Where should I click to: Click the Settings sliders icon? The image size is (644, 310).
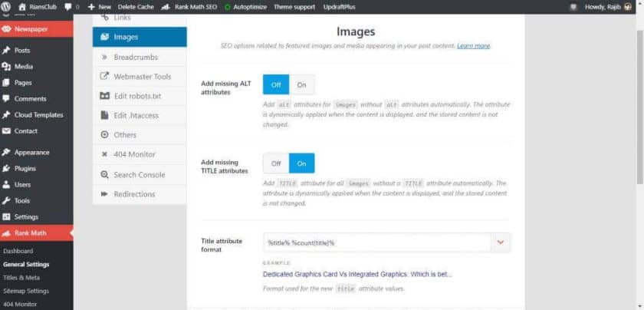pyautogui.click(x=6, y=216)
